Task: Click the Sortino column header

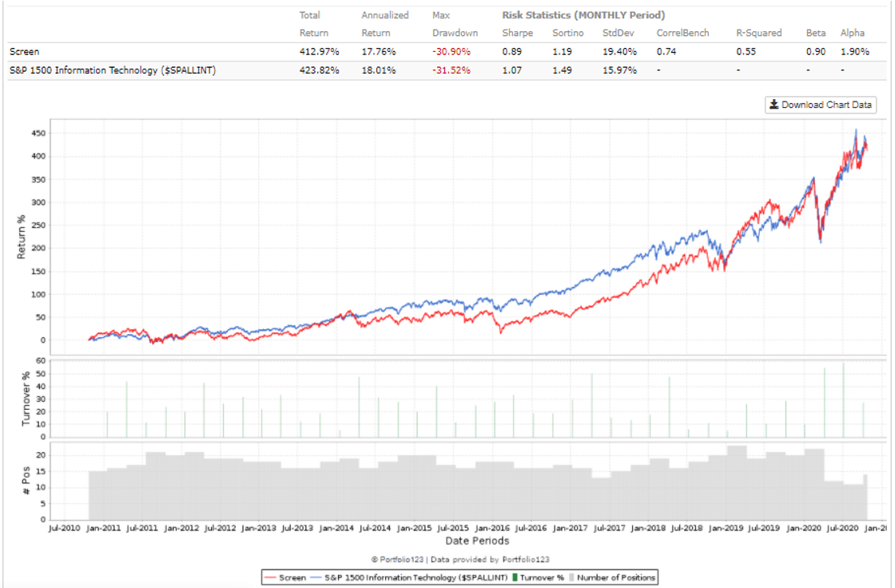Action: (x=568, y=33)
